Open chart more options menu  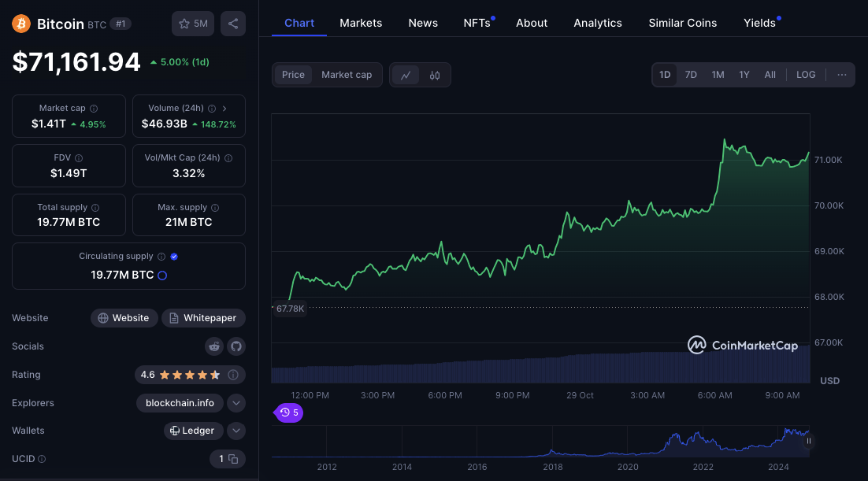pos(841,75)
